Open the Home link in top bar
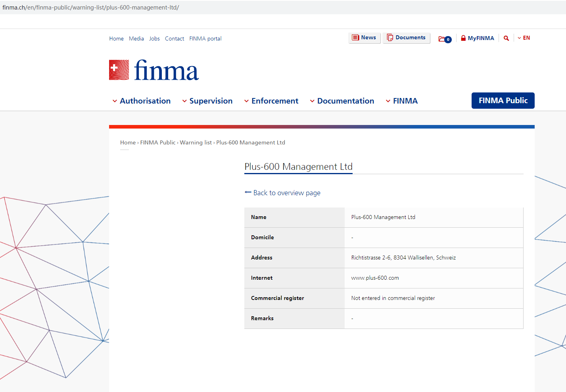This screenshot has width=566, height=392. 117,38
